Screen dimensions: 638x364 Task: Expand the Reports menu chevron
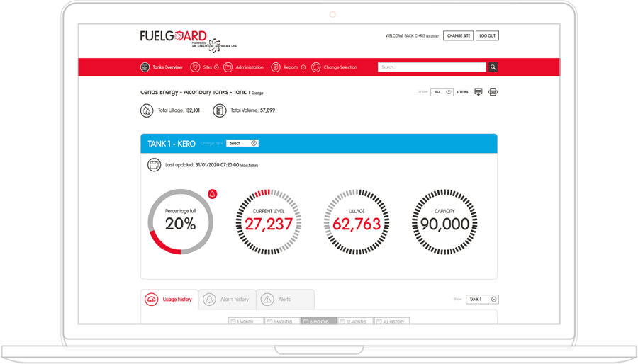[x=303, y=67]
